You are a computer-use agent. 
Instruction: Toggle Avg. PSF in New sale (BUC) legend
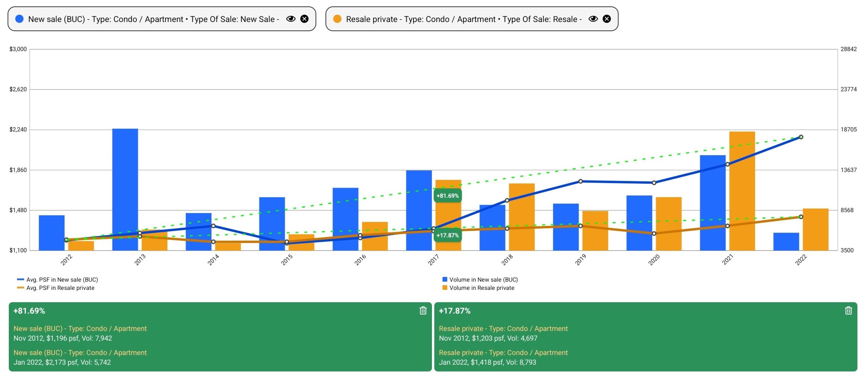62,280
